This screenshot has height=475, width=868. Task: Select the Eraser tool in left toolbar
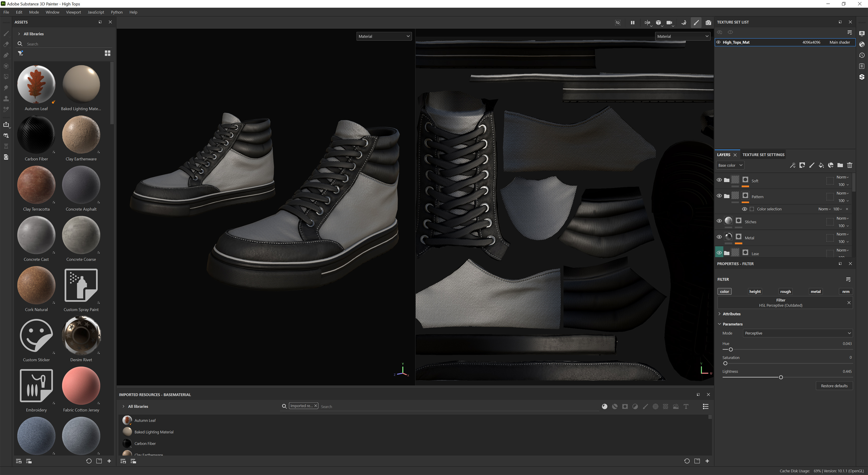click(6, 44)
